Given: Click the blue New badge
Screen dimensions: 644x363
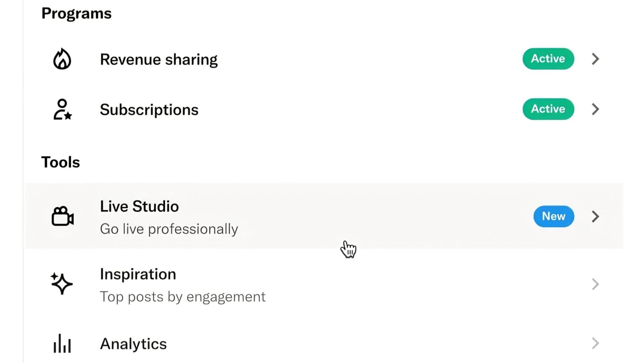Looking at the screenshot, I should tap(554, 216).
